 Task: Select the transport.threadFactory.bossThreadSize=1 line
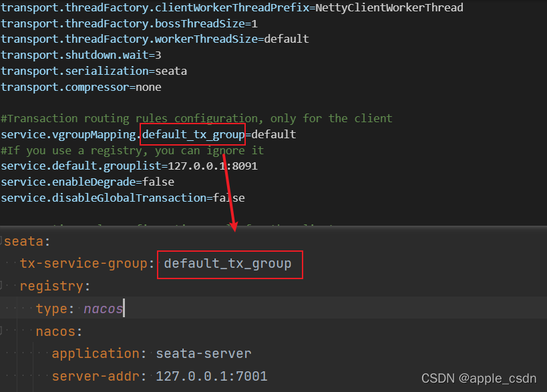point(129,24)
